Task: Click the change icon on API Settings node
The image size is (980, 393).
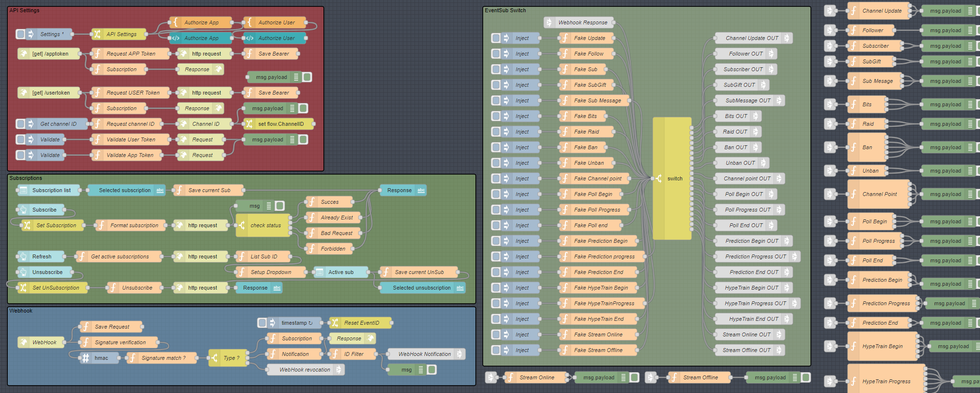Action: (x=97, y=34)
